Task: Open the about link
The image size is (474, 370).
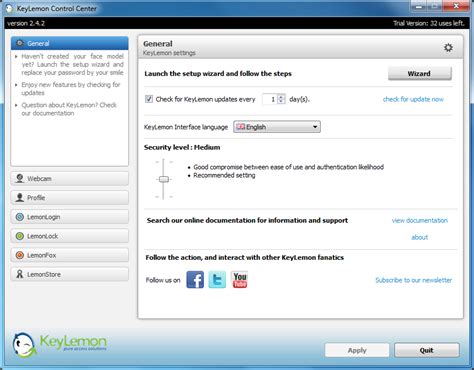Action: (419, 237)
